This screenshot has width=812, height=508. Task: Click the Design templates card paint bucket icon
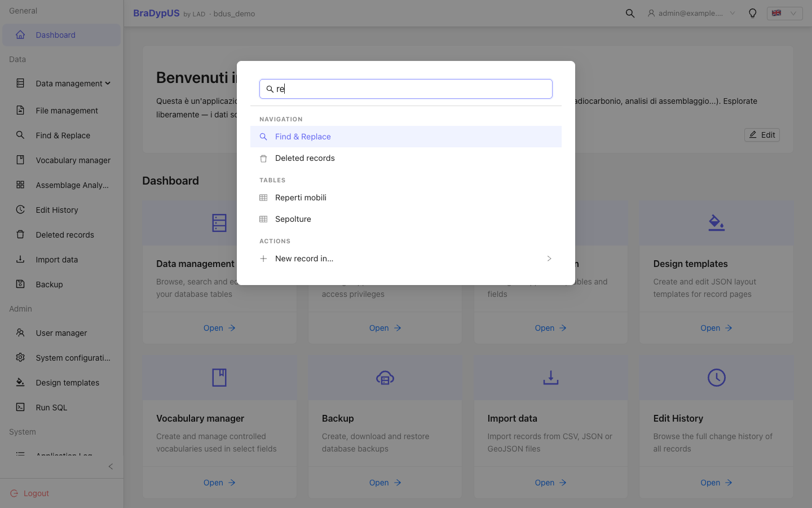click(x=717, y=223)
